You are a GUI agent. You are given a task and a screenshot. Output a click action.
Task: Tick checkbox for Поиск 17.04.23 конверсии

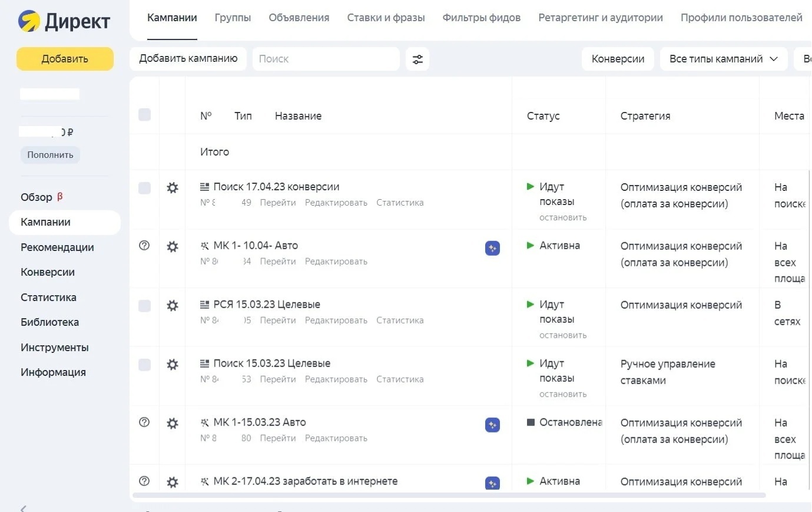[x=144, y=188]
